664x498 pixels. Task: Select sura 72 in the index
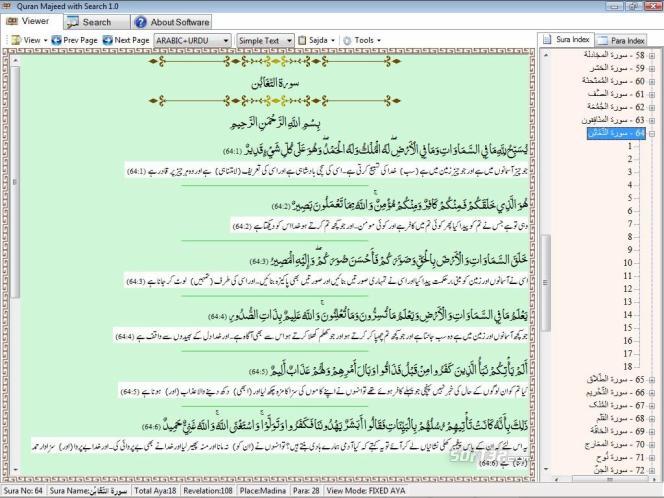pyautogui.click(x=619, y=470)
